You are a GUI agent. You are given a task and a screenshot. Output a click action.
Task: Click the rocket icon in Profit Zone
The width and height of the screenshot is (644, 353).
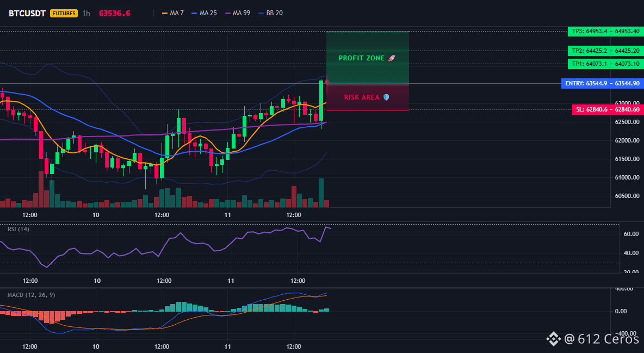click(x=392, y=58)
